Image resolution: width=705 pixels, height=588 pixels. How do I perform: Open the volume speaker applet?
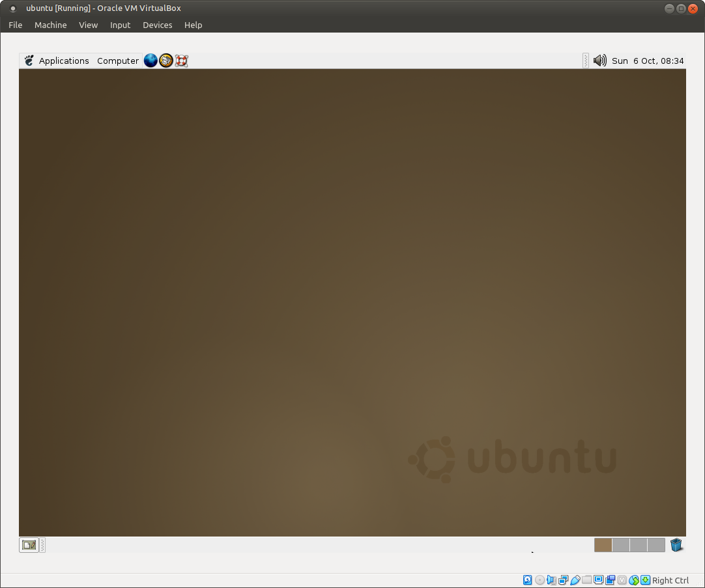coord(600,60)
